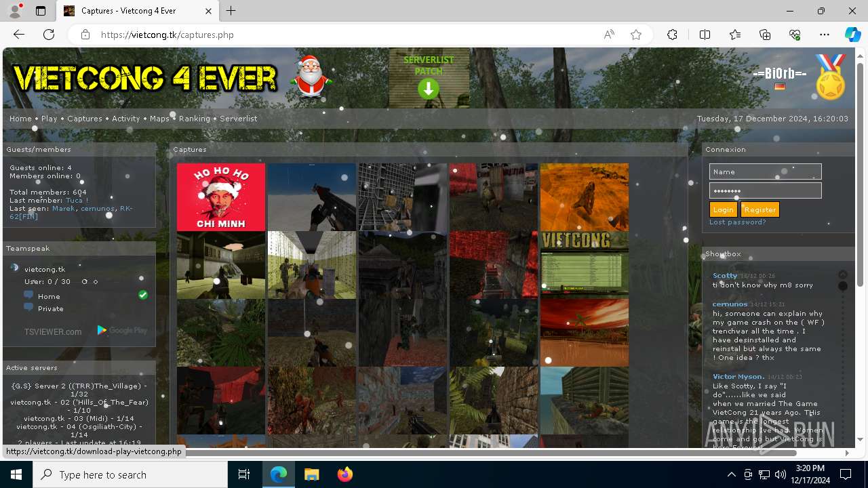
Task: Click the browser address bar URL
Action: click(167, 35)
